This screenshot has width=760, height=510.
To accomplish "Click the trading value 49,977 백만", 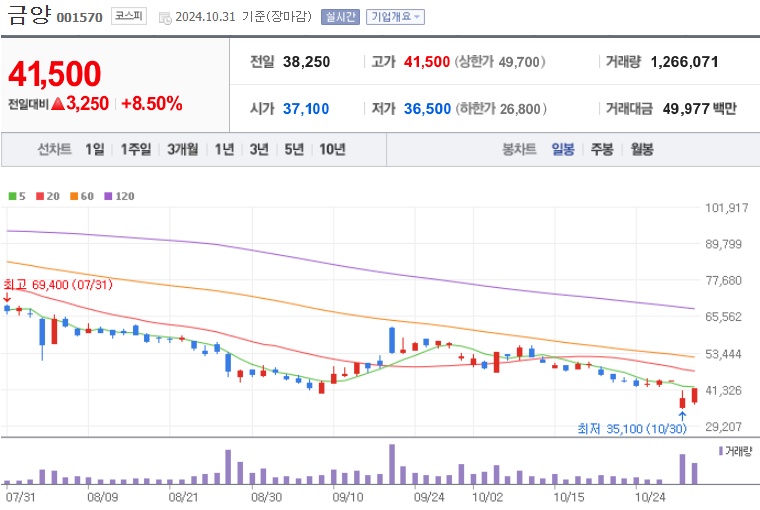I will click(699, 109).
